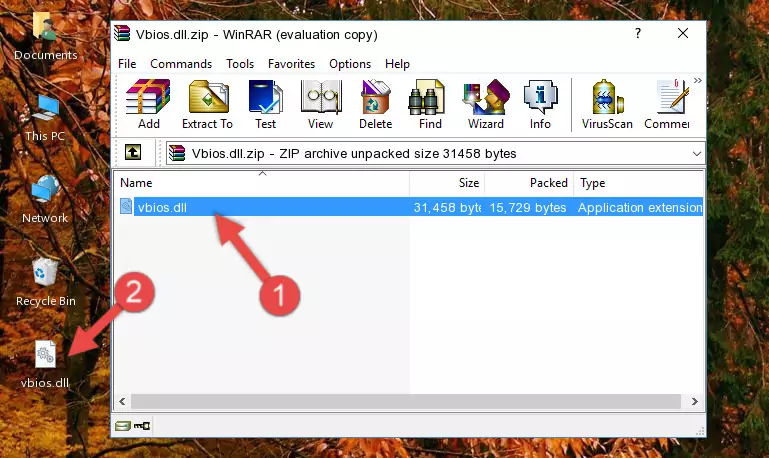Click the WinRAR books icon in the title bar
This screenshot has height=458, width=769.
pos(122,34)
